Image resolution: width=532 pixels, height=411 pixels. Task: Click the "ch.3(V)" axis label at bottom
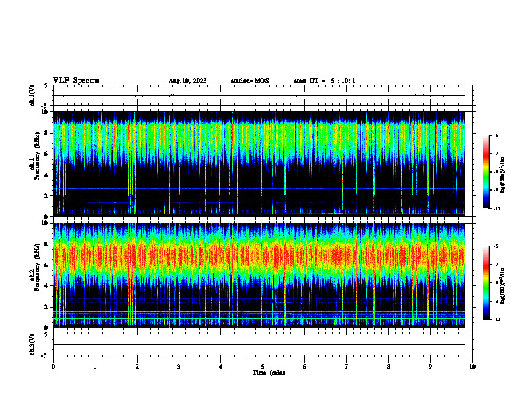point(32,345)
